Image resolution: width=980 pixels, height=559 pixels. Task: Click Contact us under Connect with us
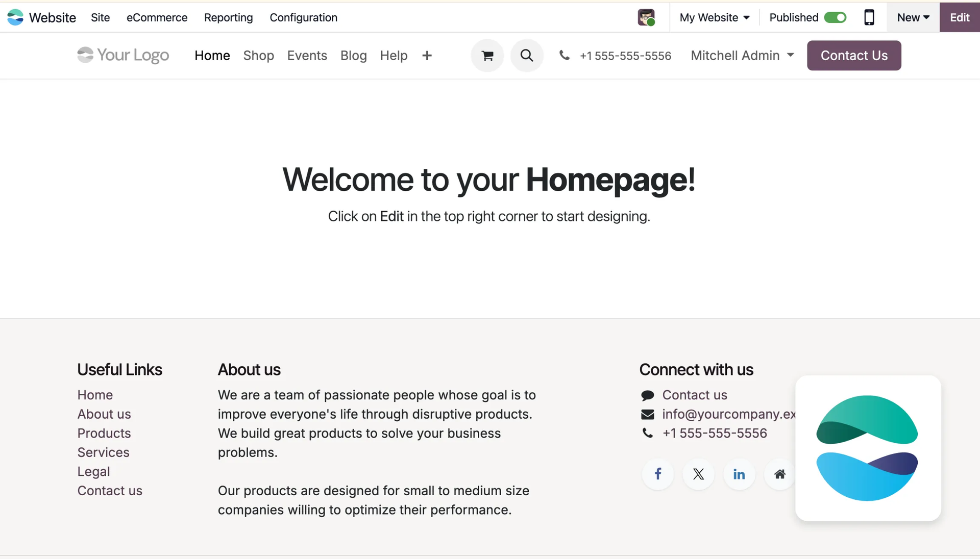[695, 395]
